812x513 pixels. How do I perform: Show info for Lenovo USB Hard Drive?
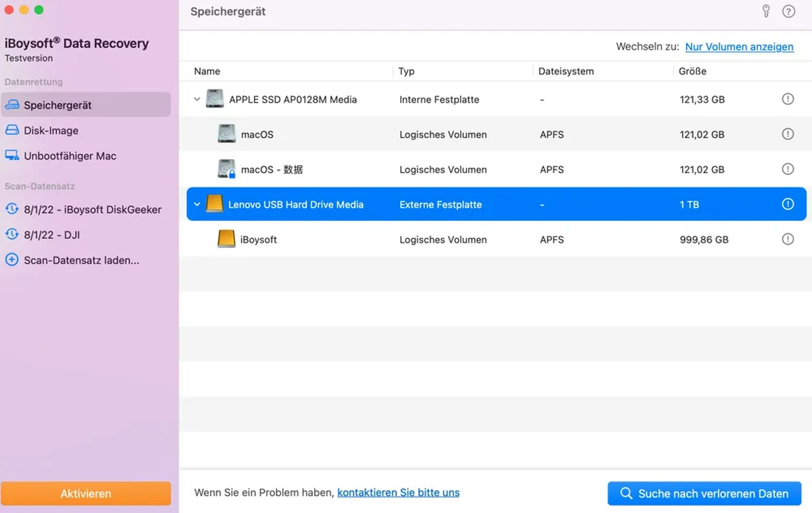point(788,204)
